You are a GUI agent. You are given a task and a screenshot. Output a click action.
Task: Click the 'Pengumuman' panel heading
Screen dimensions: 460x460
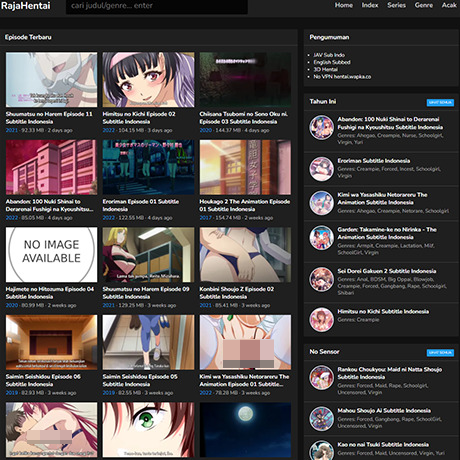(x=329, y=37)
